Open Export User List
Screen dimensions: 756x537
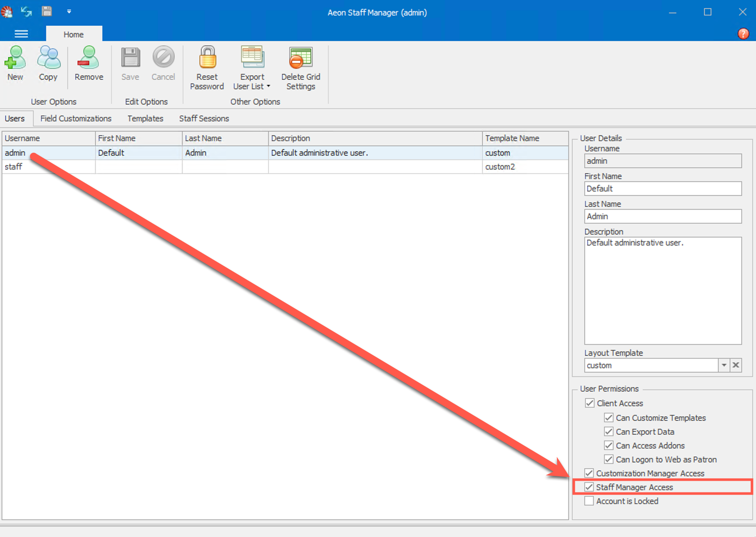click(252, 58)
